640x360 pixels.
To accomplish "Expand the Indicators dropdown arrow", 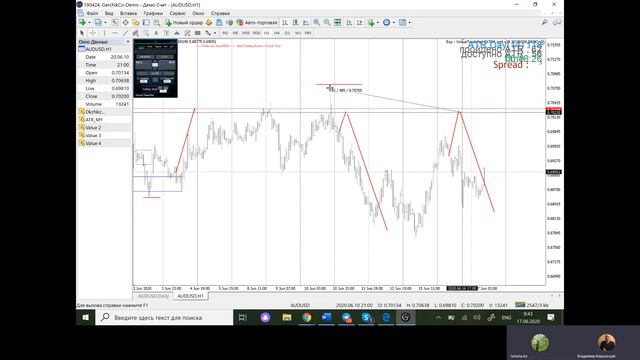I will 378,22.
